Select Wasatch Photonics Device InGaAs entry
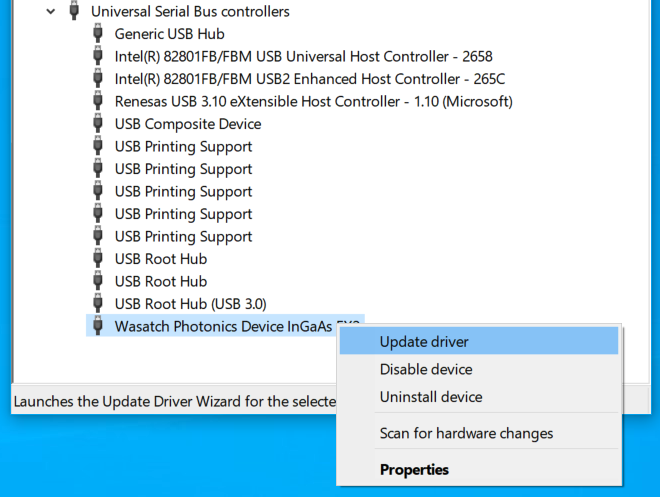Image resolution: width=660 pixels, height=497 pixels. tap(225, 326)
